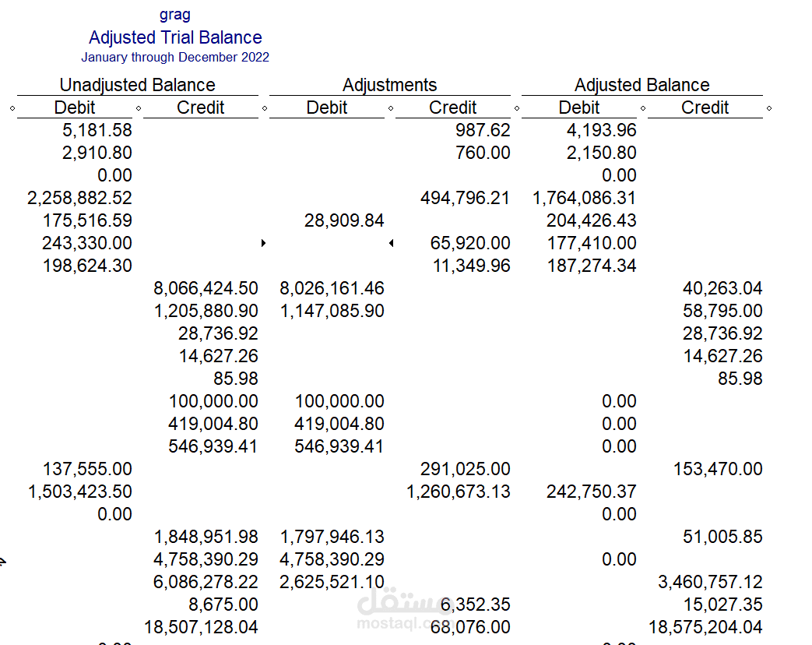The width and height of the screenshot is (812, 645).
Task: Select the Unadjusted Balance column group header
Action: pos(137,84)
